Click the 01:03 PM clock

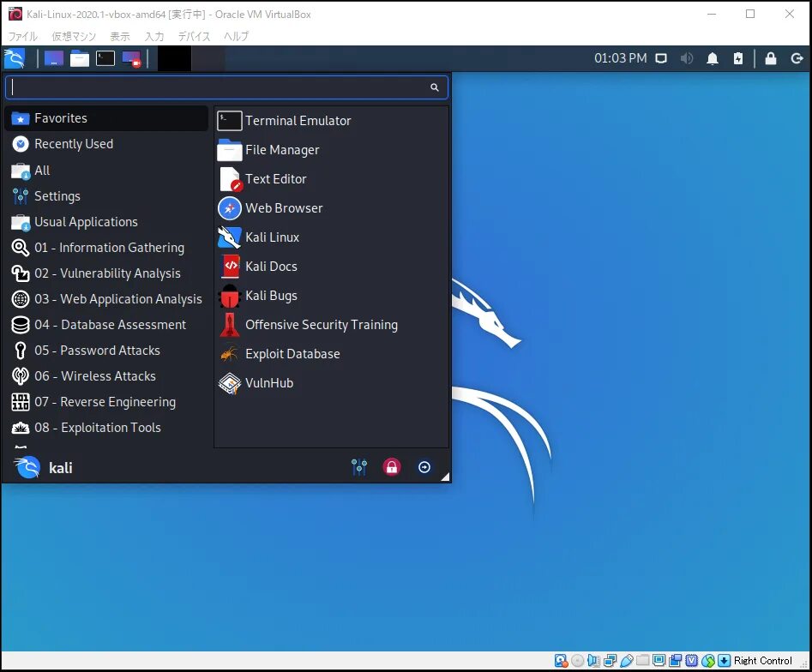pos(621,58)
